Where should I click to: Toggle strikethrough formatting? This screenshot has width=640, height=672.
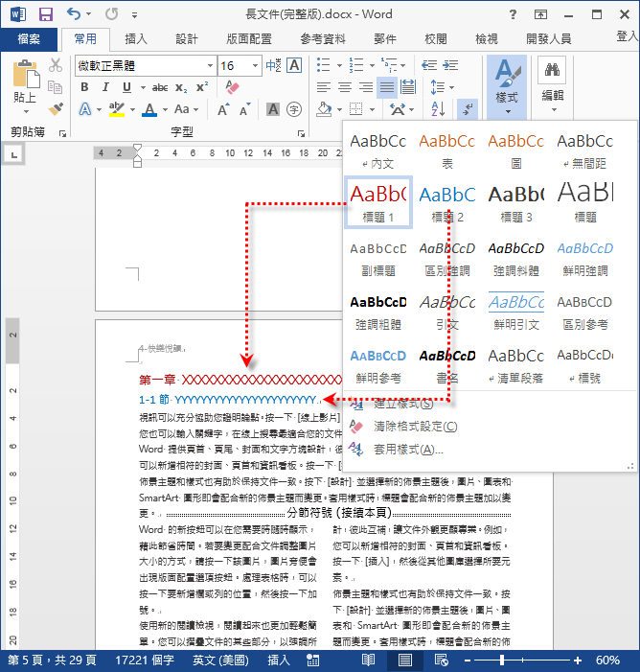click(160, 87)
